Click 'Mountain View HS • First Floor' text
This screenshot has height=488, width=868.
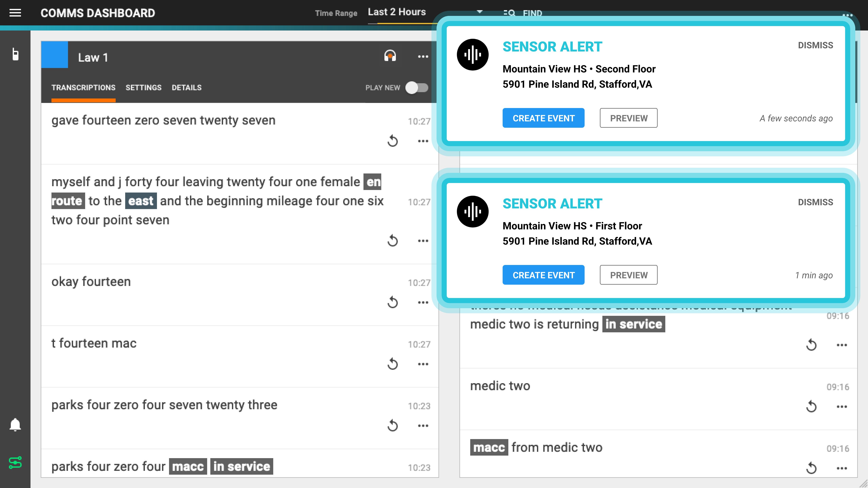(572, 226)
